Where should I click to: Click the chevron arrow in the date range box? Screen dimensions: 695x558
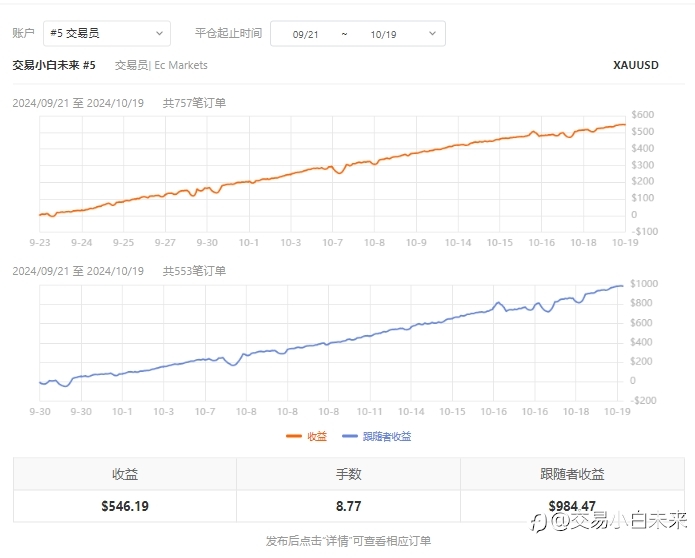[x=433, y=34]
